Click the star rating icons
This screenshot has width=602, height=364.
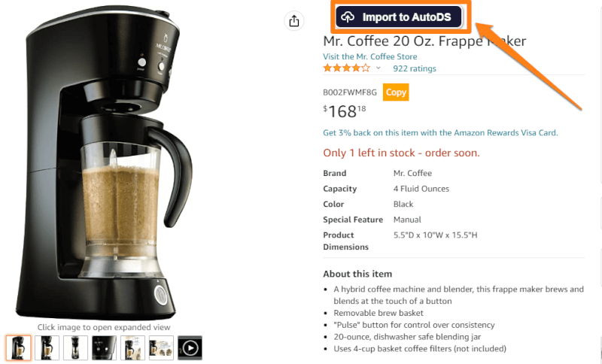pos(347,68)
